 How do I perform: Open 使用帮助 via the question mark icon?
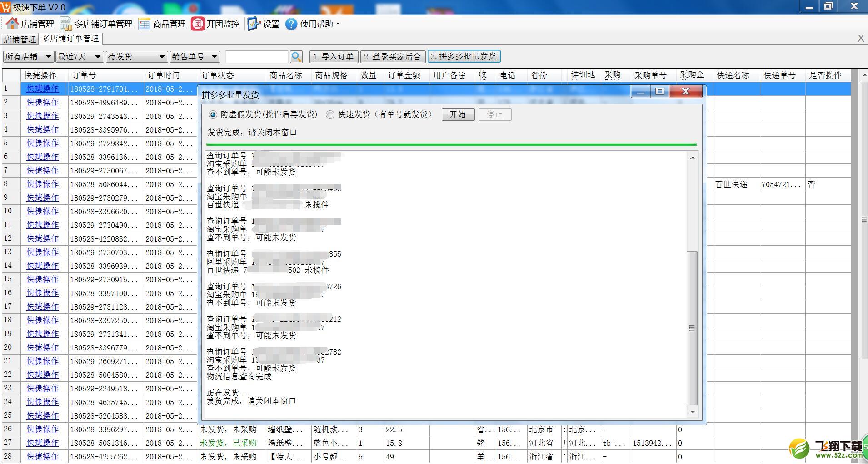coord(291,24)
